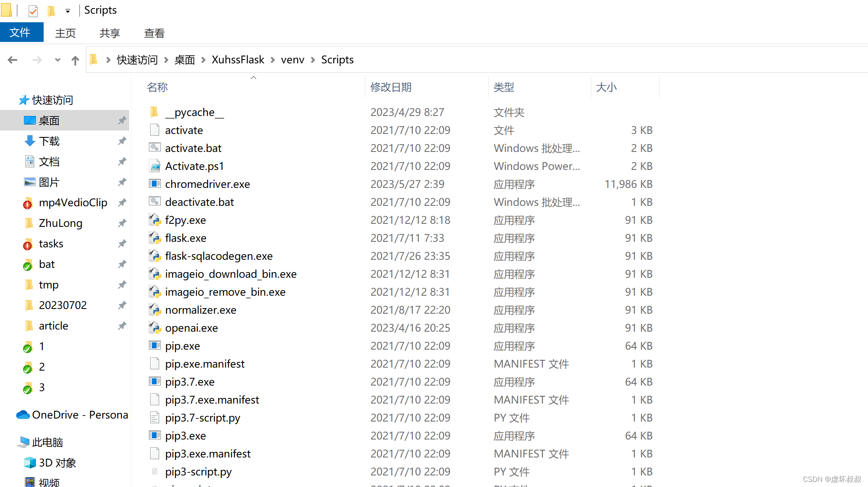Click the __pycache__ folder icon
Viewport: 868px width, 487px height.
pos(154,112)
